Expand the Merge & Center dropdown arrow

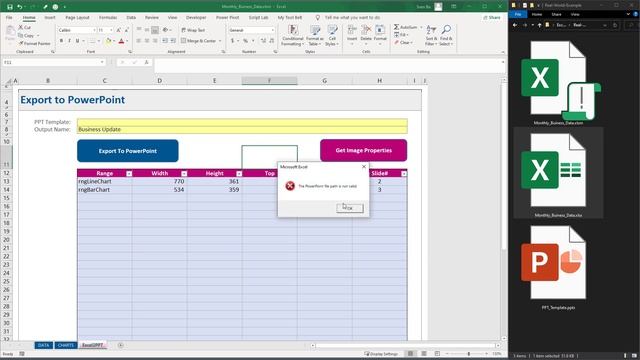[220, 41]
